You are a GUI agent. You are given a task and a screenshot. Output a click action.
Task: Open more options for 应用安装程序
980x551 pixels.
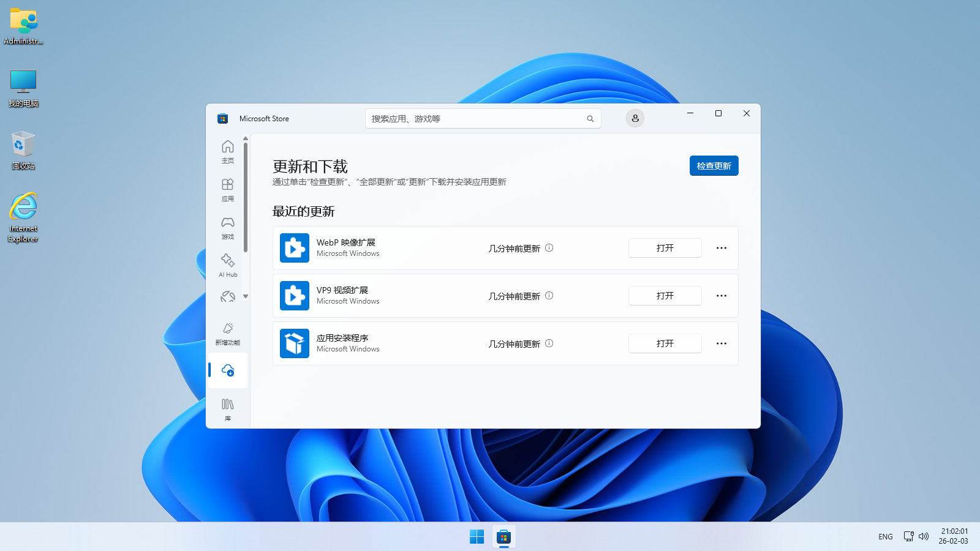pyautogui.click(x=722, y=343)
